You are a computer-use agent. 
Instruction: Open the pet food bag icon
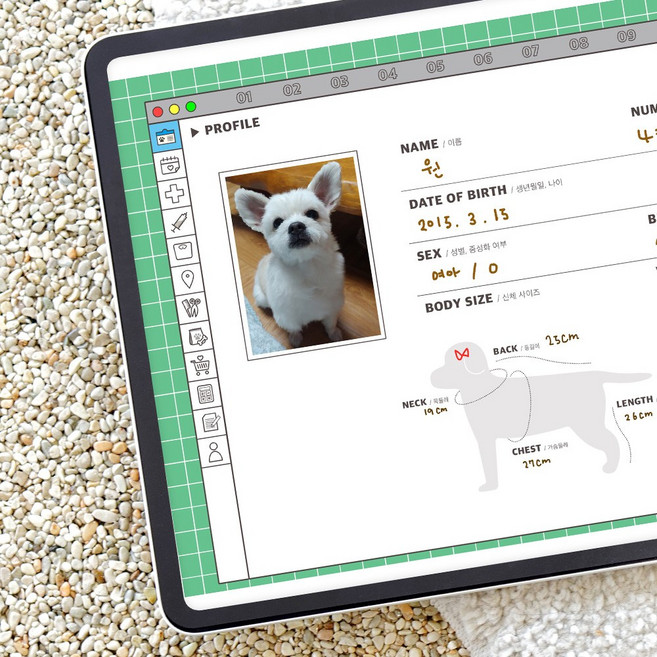coord(197,336)
